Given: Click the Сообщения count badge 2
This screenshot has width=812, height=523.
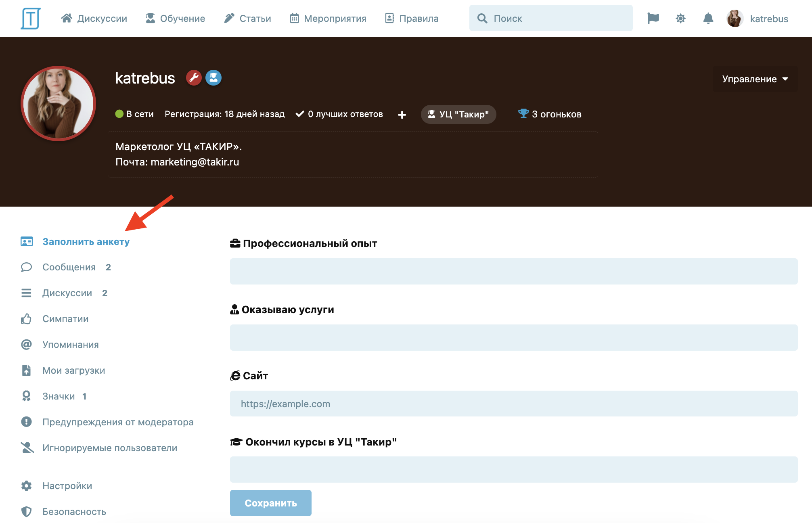Looking at the screenshot, I should pos(108,267).
